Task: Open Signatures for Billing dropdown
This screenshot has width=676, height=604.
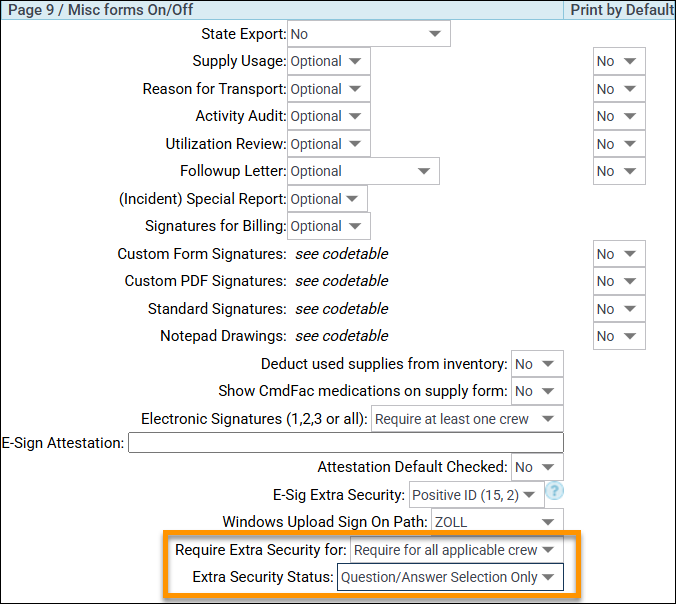Action: [328, 226]
